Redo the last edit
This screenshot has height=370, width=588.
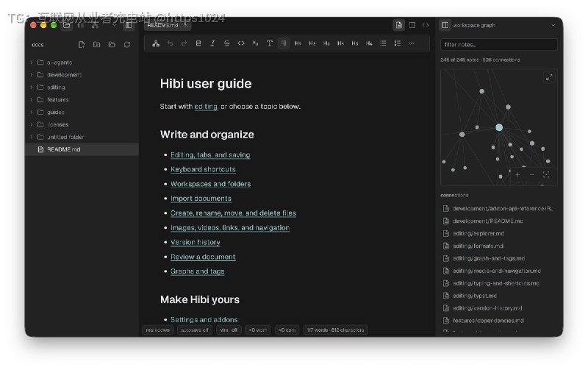pos(184,43)
